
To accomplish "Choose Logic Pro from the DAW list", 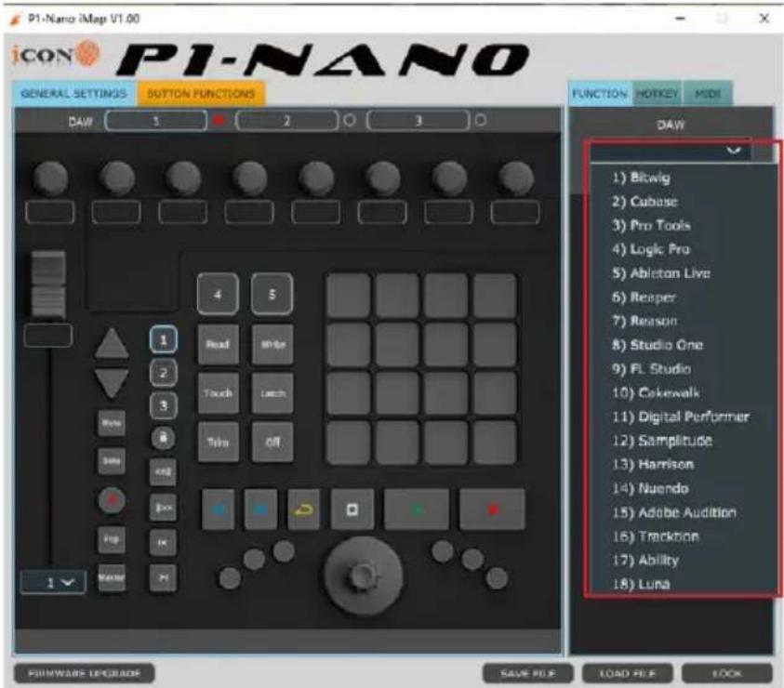I will [651, 249].
